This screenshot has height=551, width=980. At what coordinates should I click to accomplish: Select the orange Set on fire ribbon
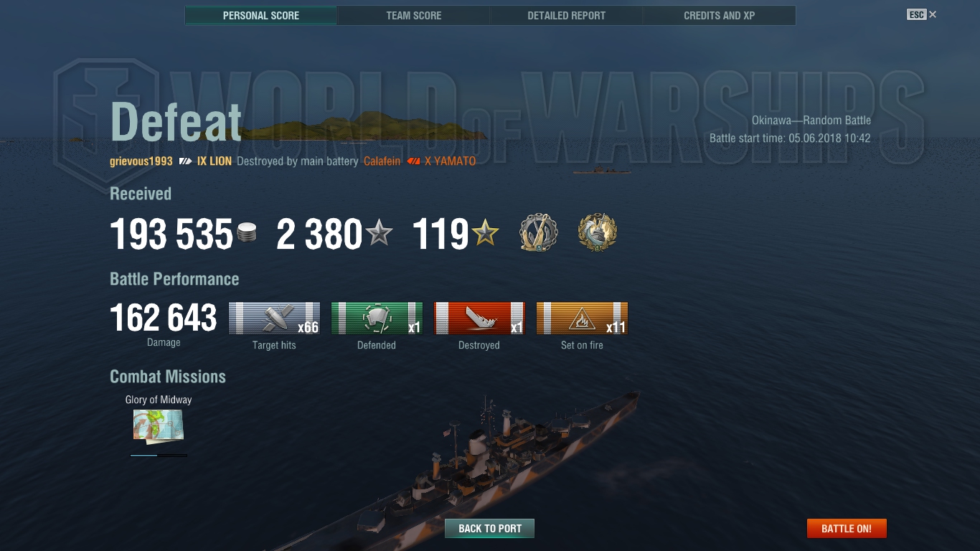582,319
